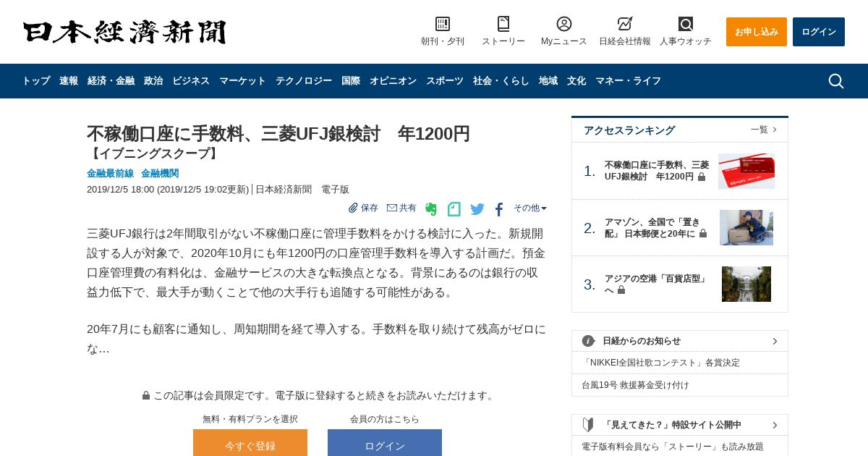Open the 文化 menu item
Screen dimensions: 868x456
[x=576, y=81]
